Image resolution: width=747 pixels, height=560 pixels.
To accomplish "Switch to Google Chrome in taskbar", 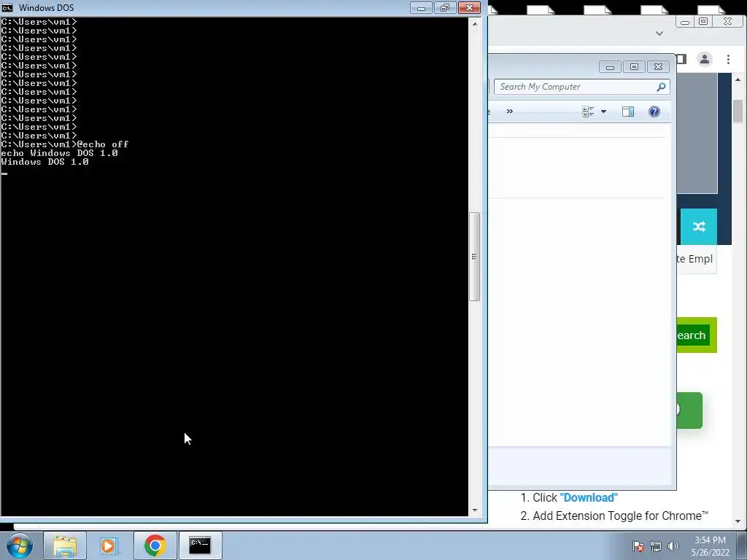I will point(155,545).
